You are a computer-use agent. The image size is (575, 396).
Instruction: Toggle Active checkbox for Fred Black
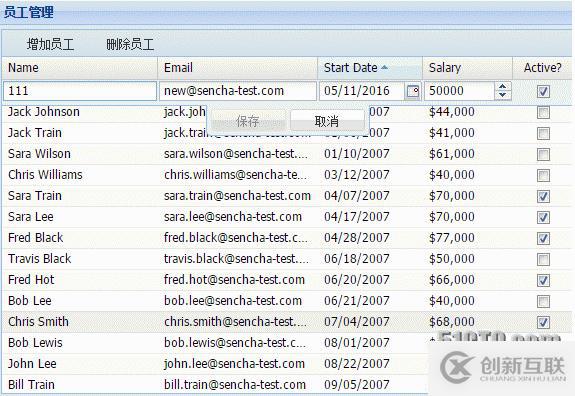coord(543,238)
